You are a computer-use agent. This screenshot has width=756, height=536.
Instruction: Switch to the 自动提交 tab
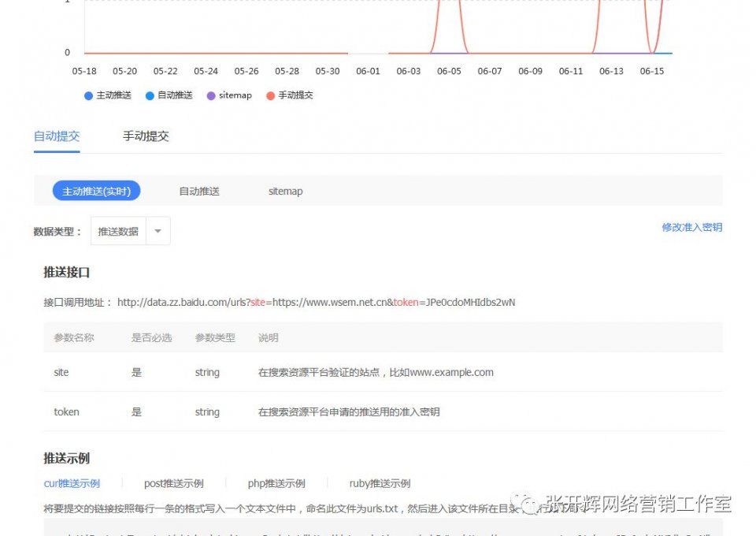[57, 136]
